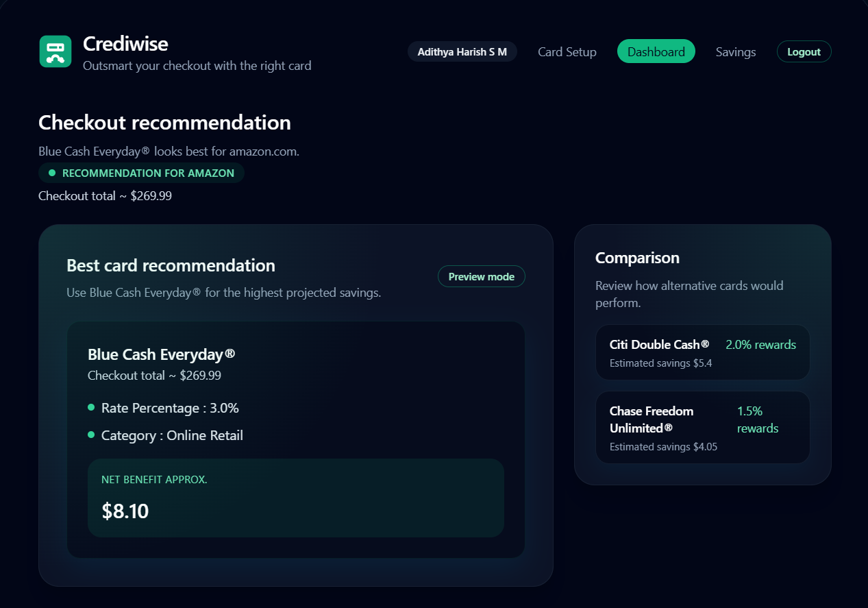Click the Recommendation for Amazon badge
868x608 pixels.
tap(141, 173)
